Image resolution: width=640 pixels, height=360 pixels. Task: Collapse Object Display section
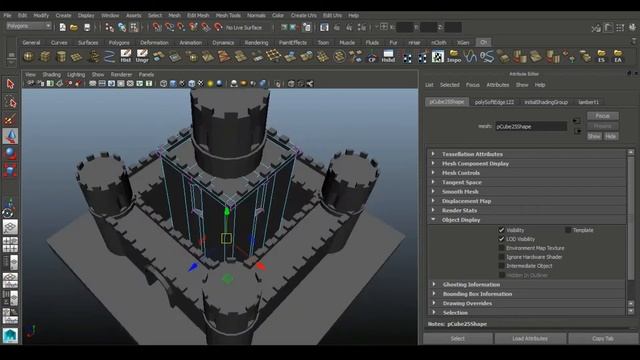(x=527, y=220)
